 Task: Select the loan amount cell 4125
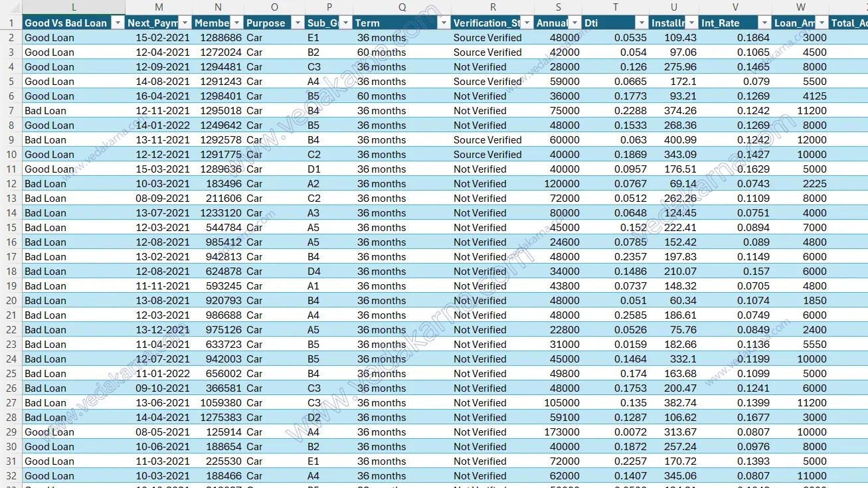pyautogui.click(x=801, y=96)
